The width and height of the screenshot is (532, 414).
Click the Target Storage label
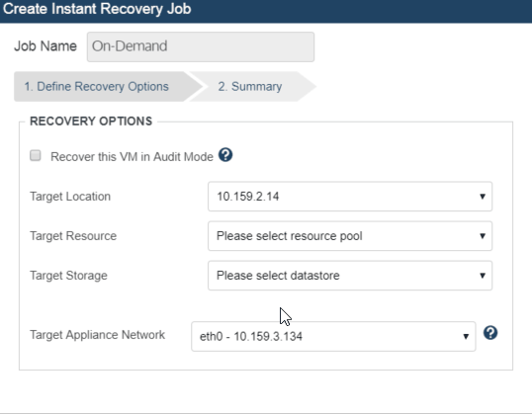tap(68, 276)
